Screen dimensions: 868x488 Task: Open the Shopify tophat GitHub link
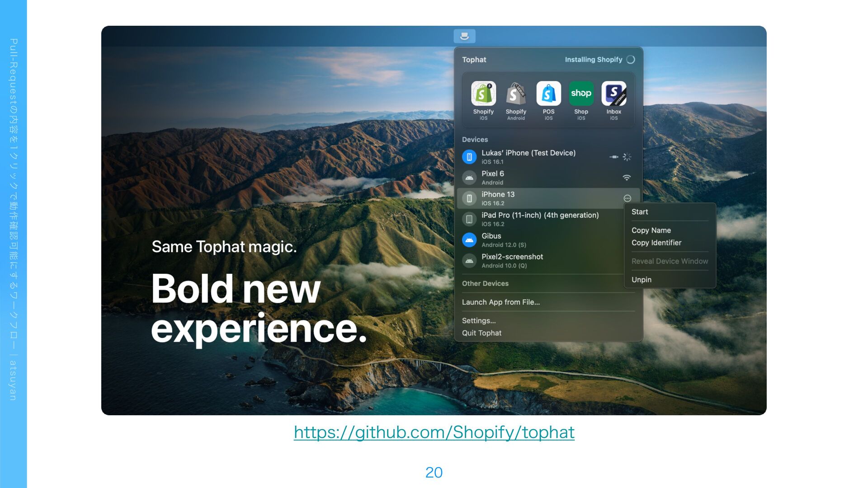pos(434,432)
